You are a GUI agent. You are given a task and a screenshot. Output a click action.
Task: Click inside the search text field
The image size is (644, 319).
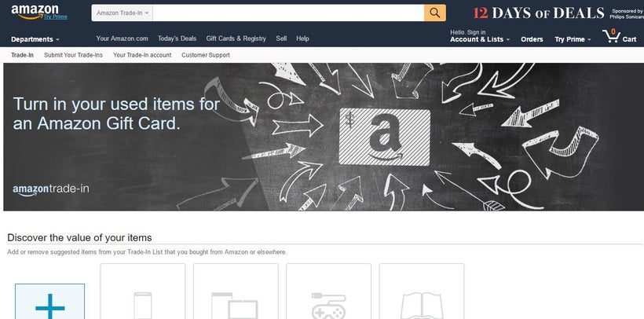[288, 13]
